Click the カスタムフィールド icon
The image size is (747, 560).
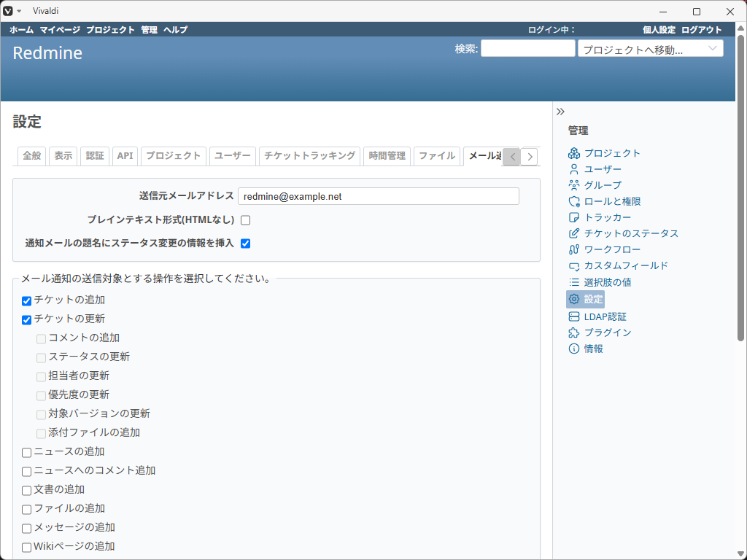[574, 265]
